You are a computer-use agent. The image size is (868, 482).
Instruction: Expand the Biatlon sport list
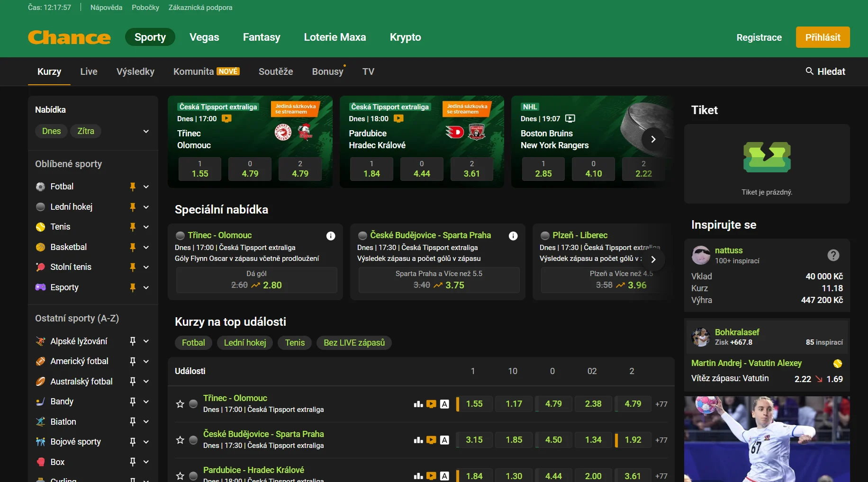[146, 421]
